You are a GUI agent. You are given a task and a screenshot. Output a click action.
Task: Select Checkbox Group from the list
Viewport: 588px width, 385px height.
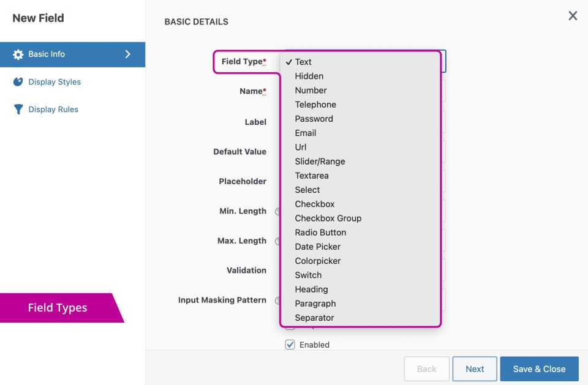pos(328,219)
